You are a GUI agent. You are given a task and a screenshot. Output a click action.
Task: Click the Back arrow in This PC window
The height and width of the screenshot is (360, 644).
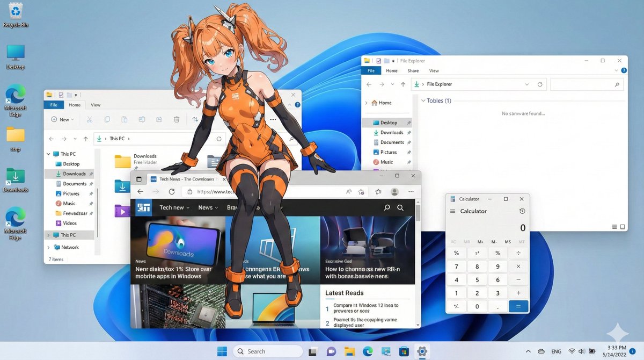52,139
